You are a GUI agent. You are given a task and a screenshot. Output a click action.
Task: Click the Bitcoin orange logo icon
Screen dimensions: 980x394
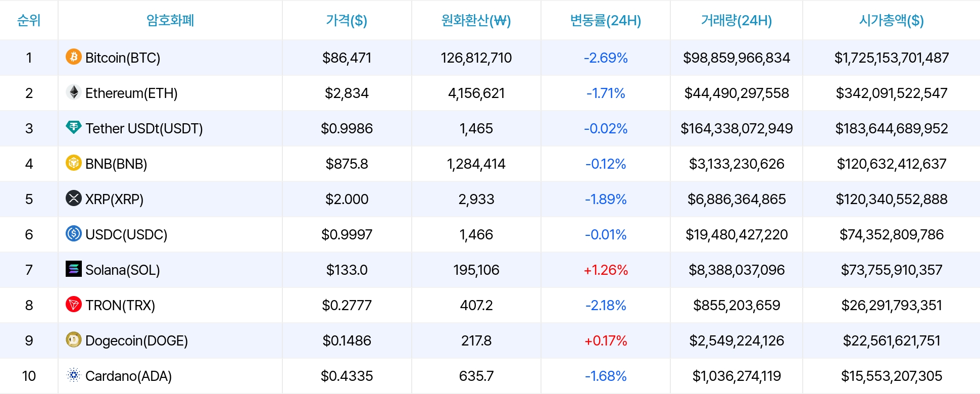tap(74, 57)
